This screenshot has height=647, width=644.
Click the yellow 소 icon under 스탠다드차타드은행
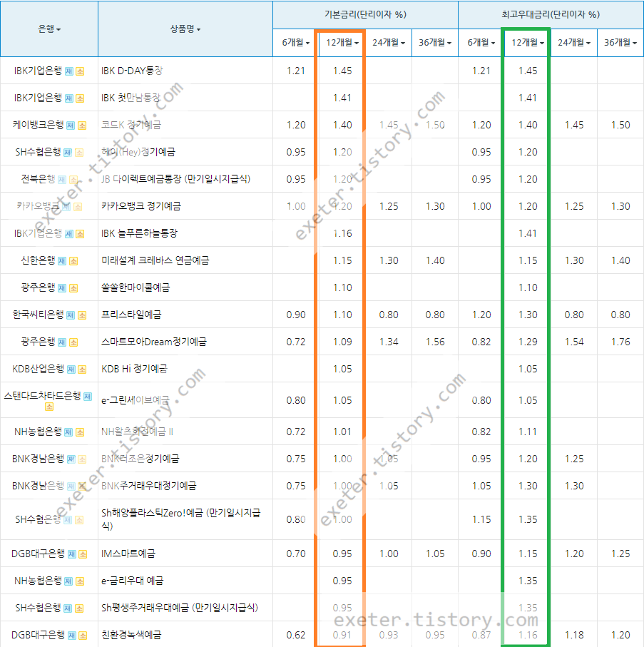pyautogui.click(x=49, y=407)
